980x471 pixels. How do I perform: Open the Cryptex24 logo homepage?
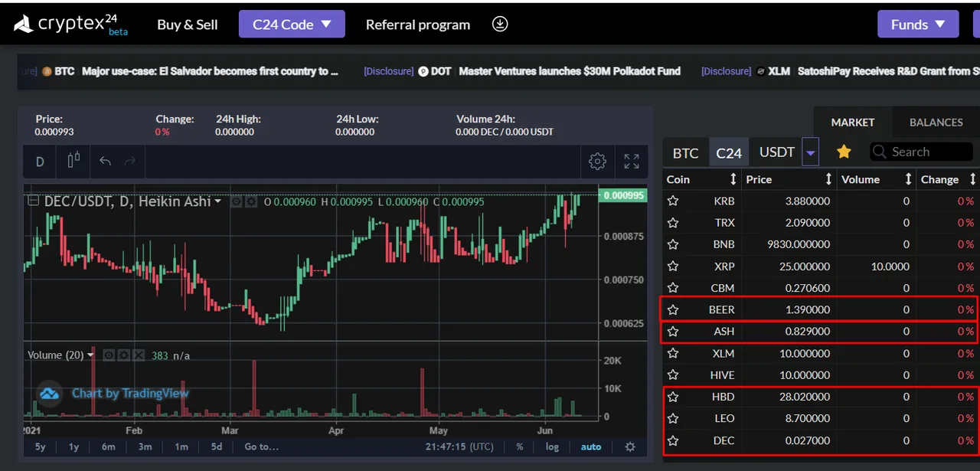click(x=71, y=25)
